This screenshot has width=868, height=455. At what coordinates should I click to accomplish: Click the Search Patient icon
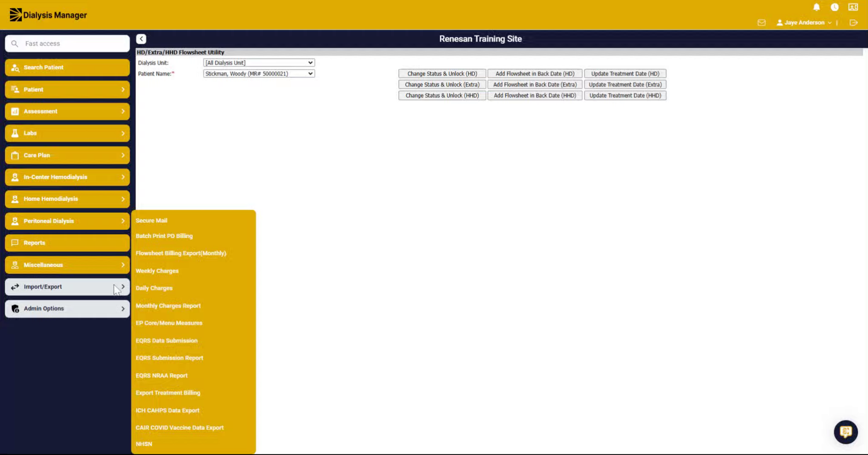click(15, 68)
